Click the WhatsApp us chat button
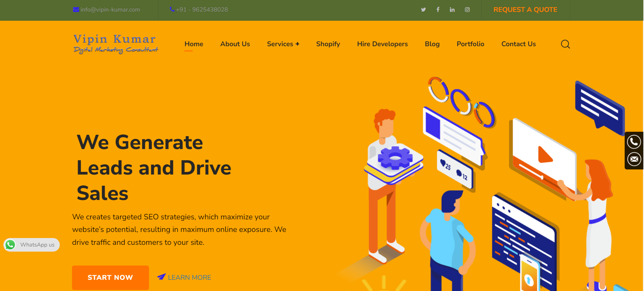This screenshot has width=644, height=291. pyautogui.click(x=32, y=245)
